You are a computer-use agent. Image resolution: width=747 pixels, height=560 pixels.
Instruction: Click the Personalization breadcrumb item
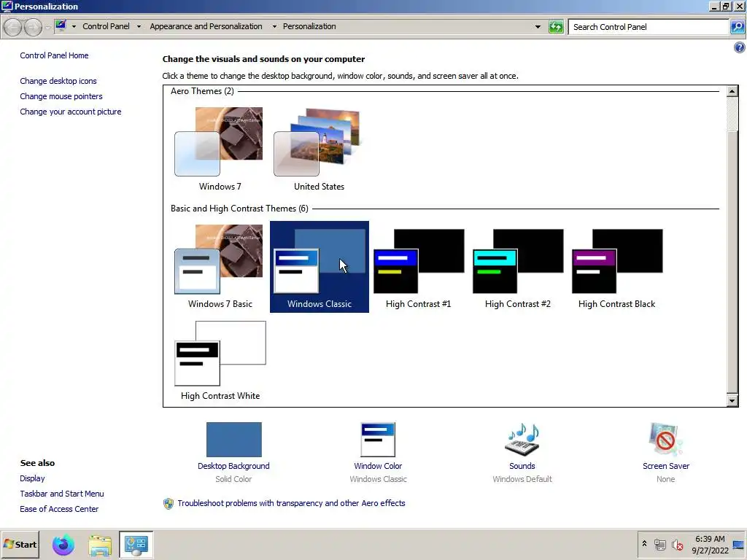pyautogui.click(x=309, y=26)
